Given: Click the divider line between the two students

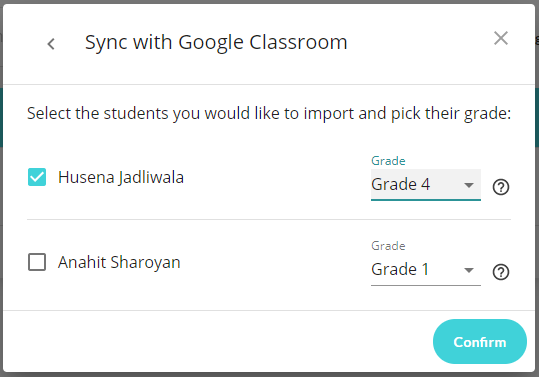Looking at the screenshot, I should (269, 219).
